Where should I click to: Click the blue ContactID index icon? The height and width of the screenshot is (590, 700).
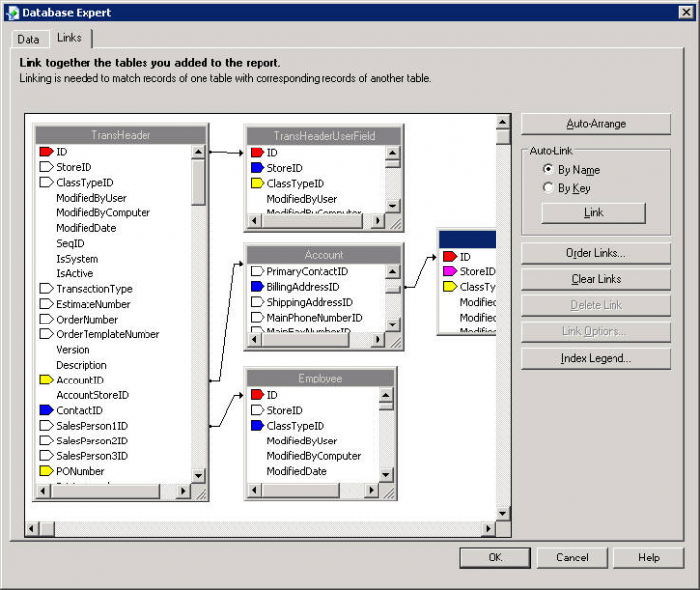coord(46,410)
